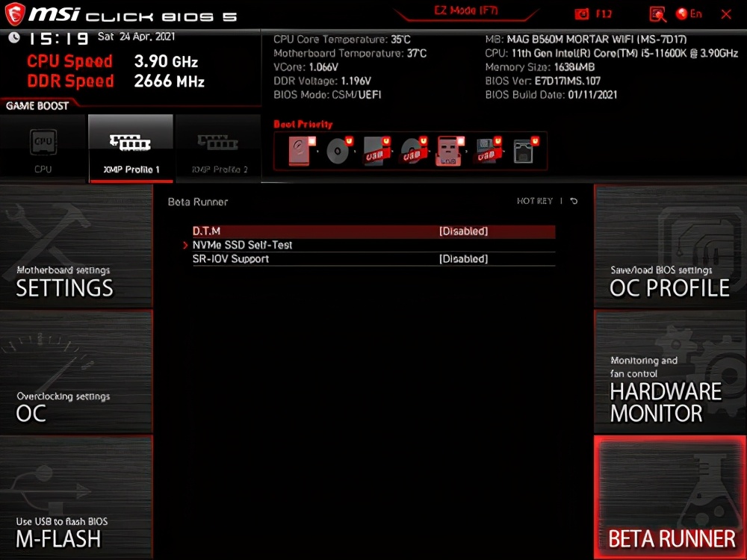Click the Memory Size 16384MB line

tap(540, 67)
